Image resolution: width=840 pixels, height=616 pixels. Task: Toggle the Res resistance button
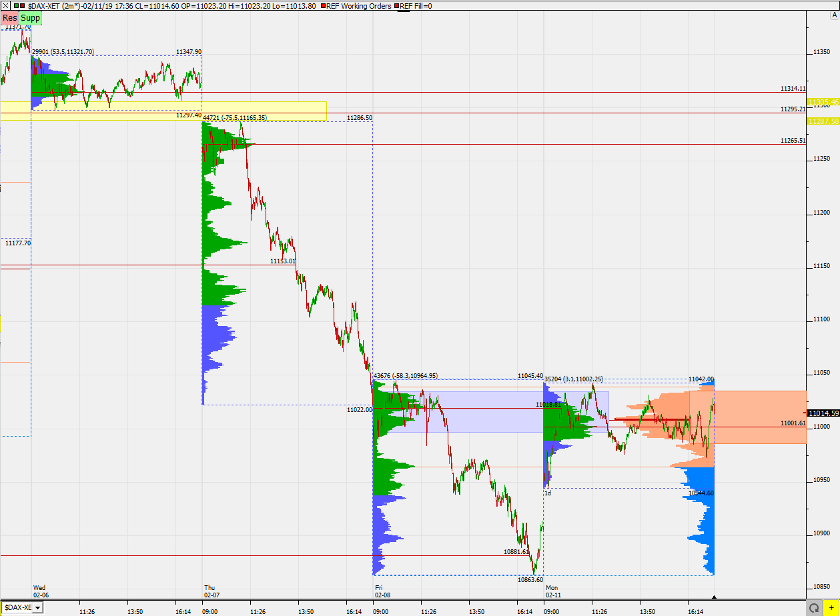[10, 18]
